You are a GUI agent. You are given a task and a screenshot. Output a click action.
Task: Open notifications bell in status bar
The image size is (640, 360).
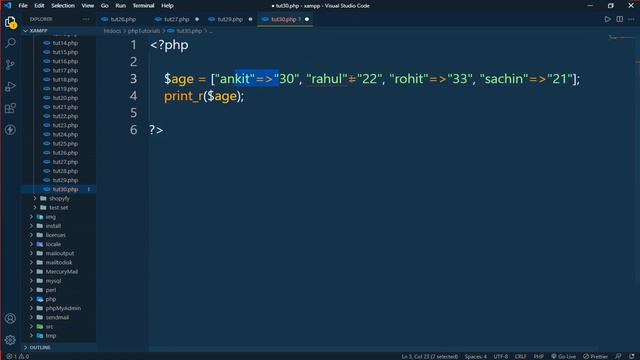click(x=632, y=356)
